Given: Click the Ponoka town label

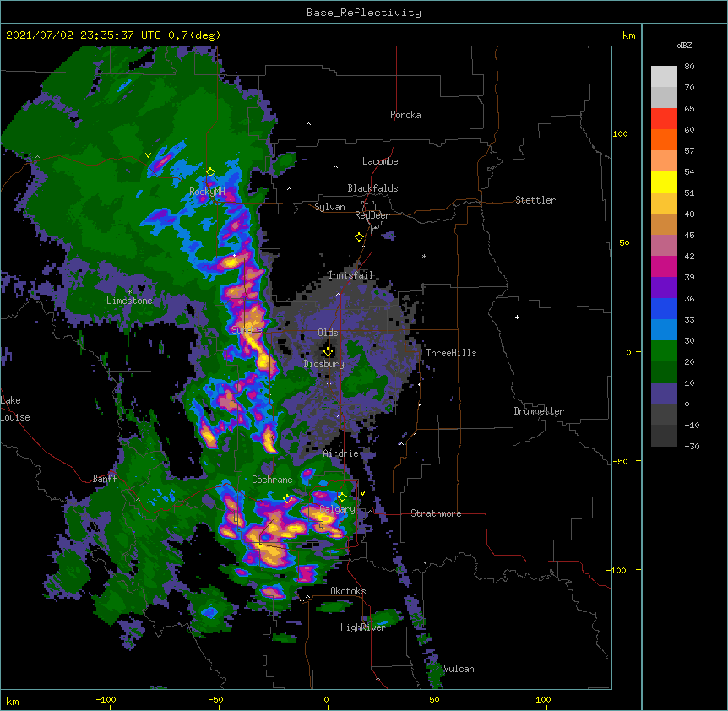Looking at the screenshot, I should pyautogui.click(x=405, y=115).
